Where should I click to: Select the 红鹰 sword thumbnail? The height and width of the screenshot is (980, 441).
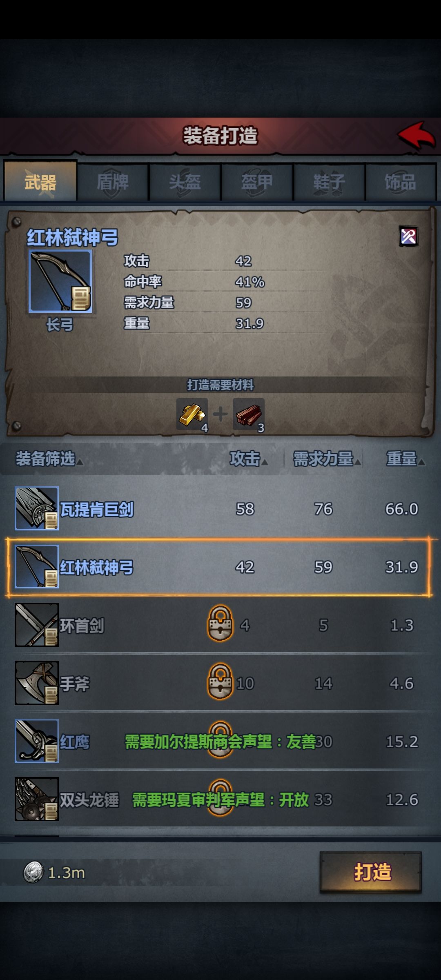[37, 741]
